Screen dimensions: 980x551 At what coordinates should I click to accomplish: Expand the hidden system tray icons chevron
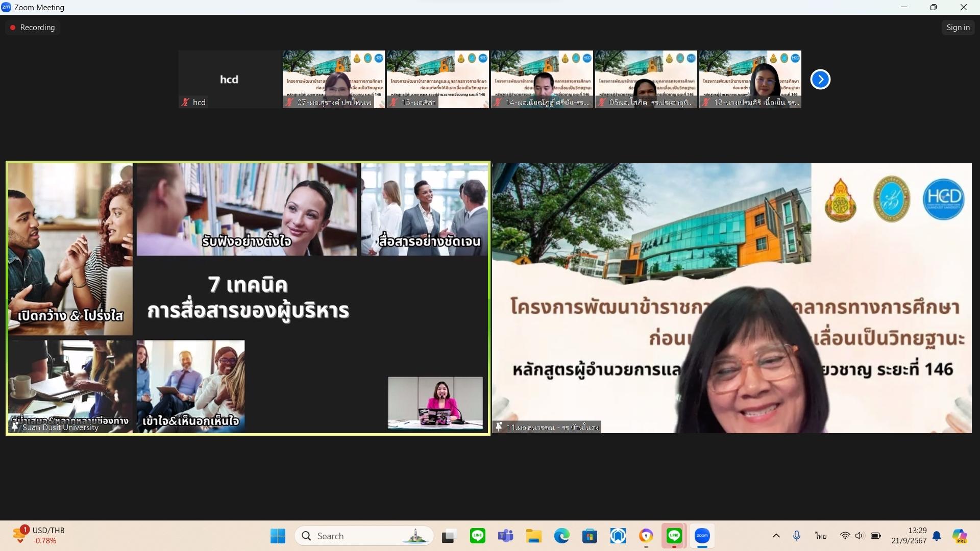(x=776, y=536)
